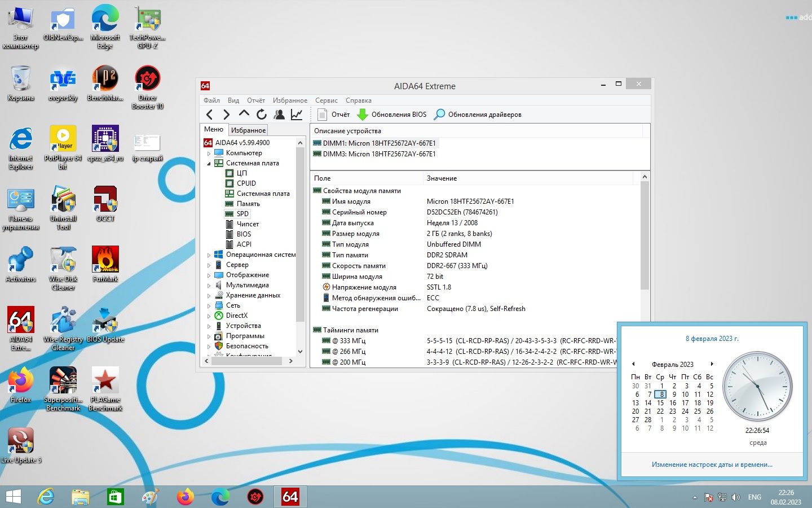Go back with the AIDA64 back arrow

pos(210,115)
